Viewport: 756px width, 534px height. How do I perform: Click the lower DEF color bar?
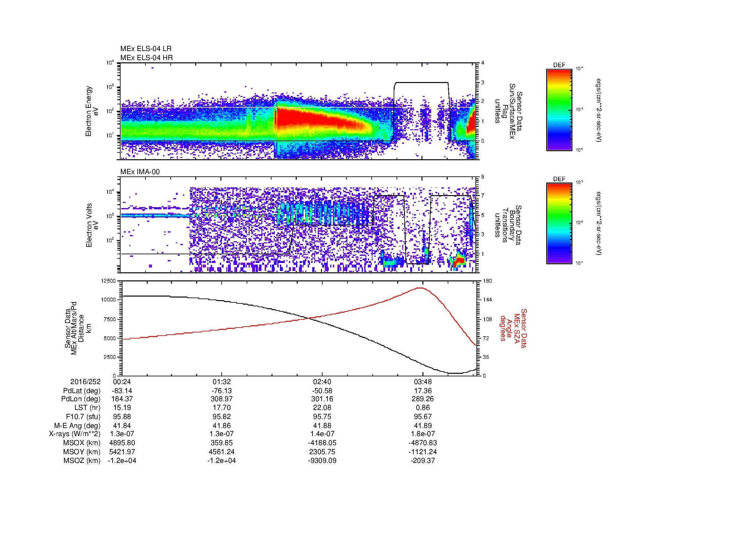click(559, 224)
